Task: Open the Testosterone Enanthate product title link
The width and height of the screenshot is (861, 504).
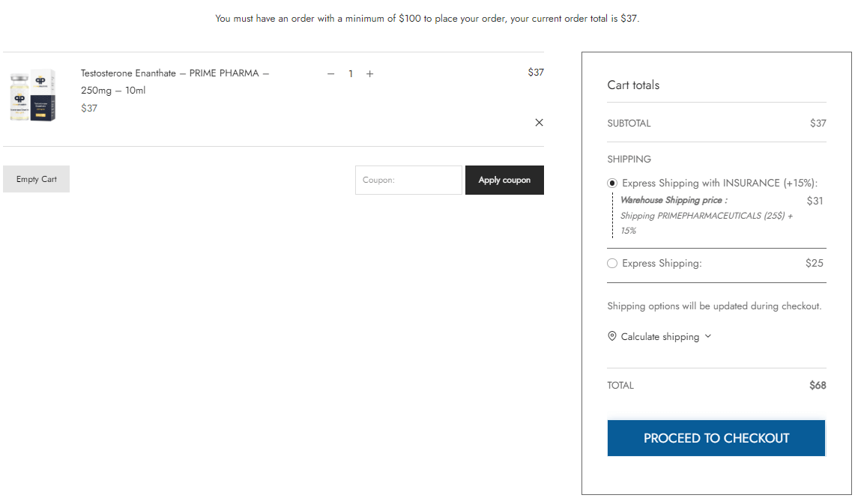Action: click(x=175, y=82)
